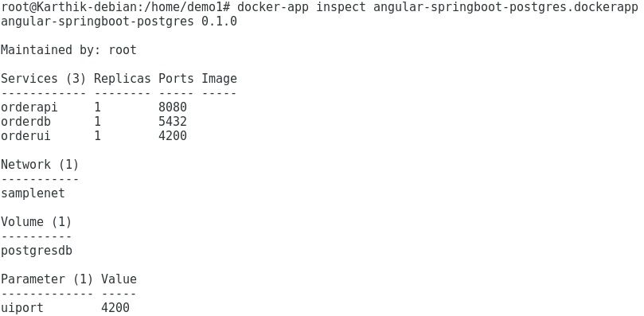Click port number 8080

click(x=173, y=107)
